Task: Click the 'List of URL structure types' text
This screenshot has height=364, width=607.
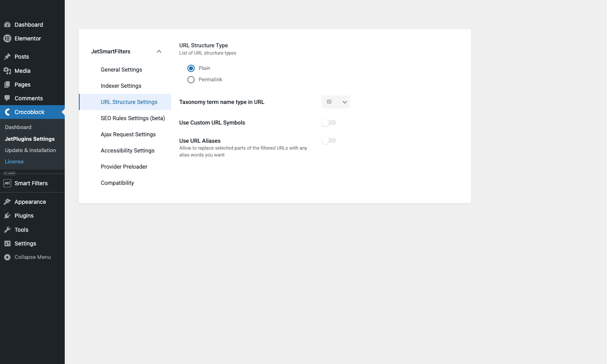Action: (x=208, y=53)
